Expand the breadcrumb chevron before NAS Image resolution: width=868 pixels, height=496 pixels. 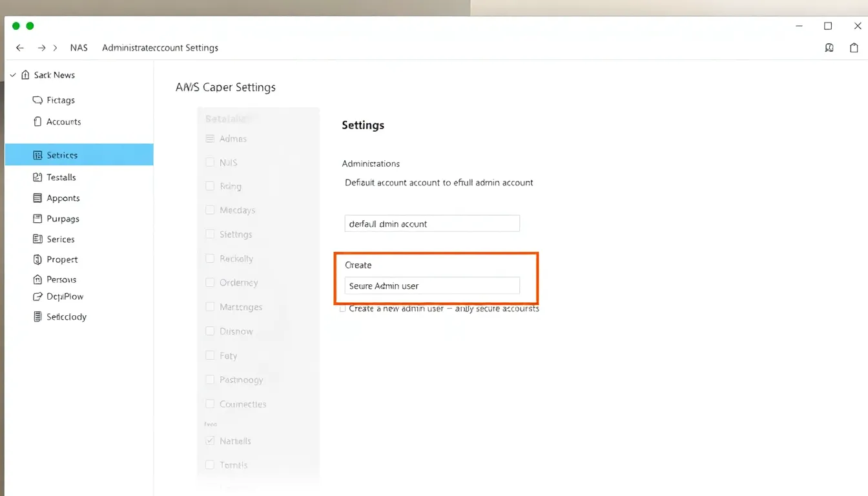pos(56,48)
